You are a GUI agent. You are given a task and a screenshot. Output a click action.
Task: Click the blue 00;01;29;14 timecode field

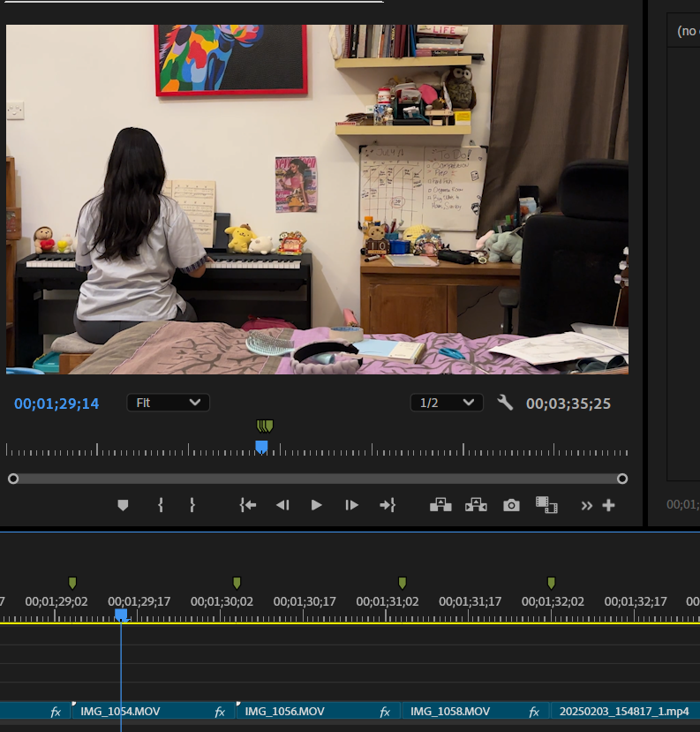56,404
